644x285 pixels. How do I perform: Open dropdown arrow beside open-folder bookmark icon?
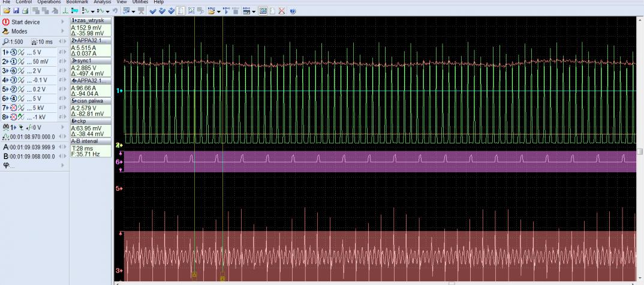pyautogui.click(x=219, y=11)
